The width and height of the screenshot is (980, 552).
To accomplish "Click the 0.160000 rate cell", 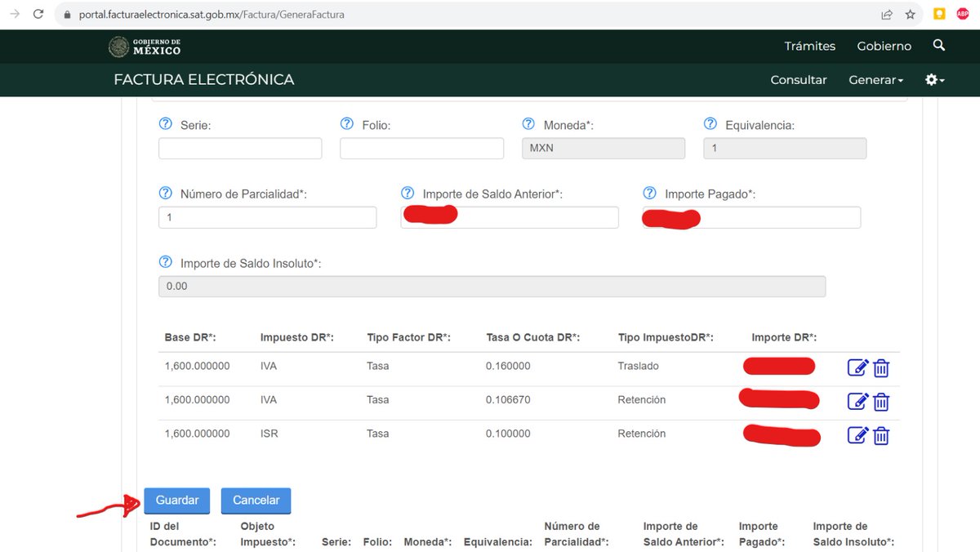I will 508,366.
